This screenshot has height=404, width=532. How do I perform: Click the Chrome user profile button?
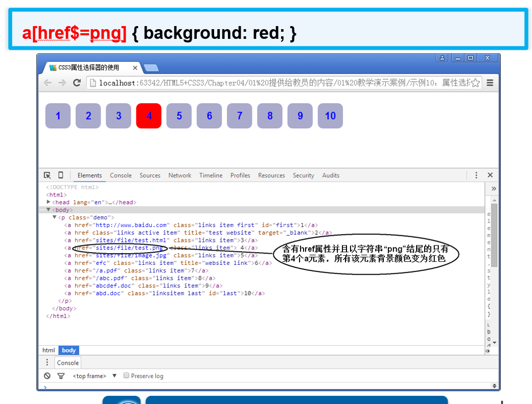point(442,58)
